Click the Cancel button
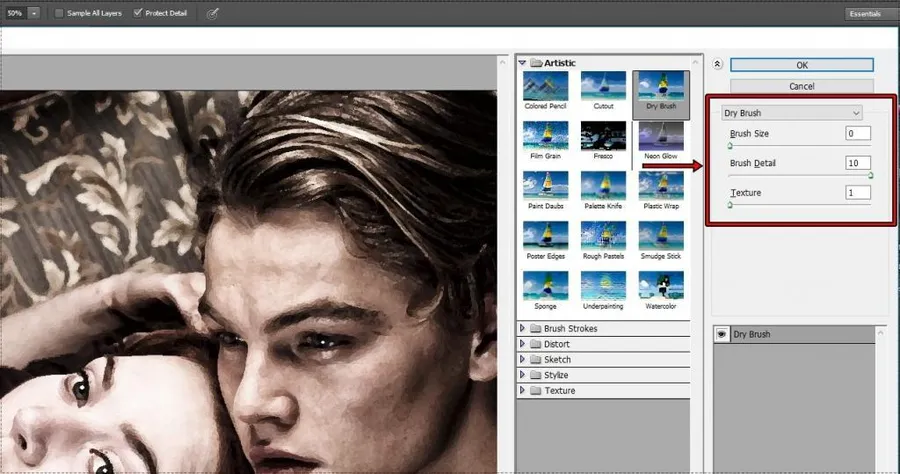900x474 pixels. pyautogui.click(x=802, y=86)
